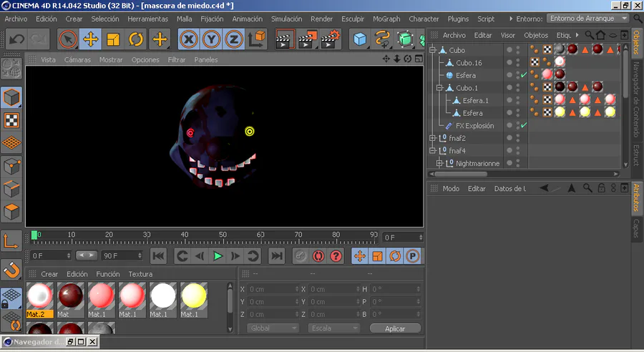Toggle the FX Explosión enable checkmark
The height and width of the screenshot is (352, 644).
tap(524, 126)
